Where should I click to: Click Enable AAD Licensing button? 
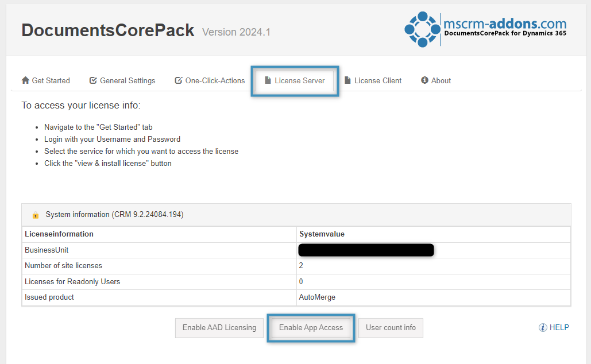[219, 328]
